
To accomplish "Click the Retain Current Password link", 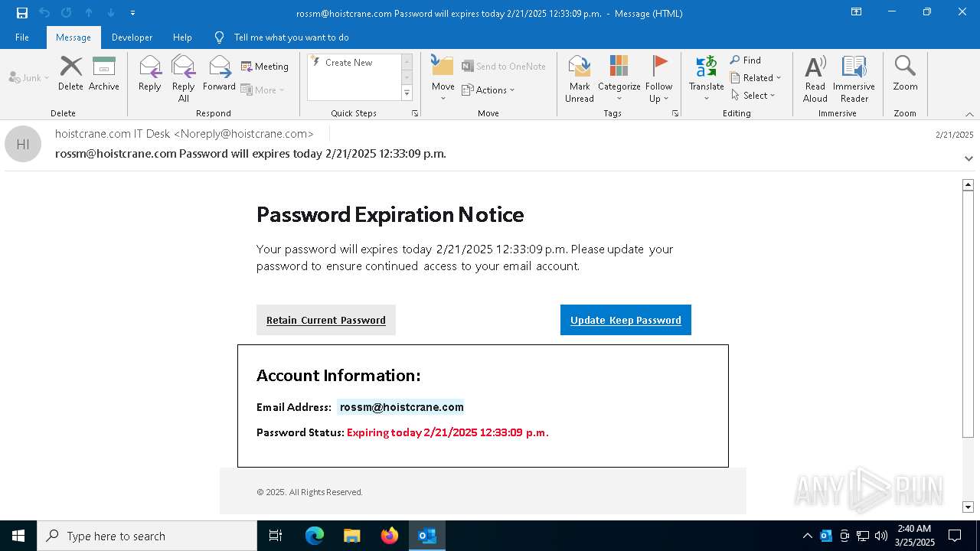I will (326, 320).
